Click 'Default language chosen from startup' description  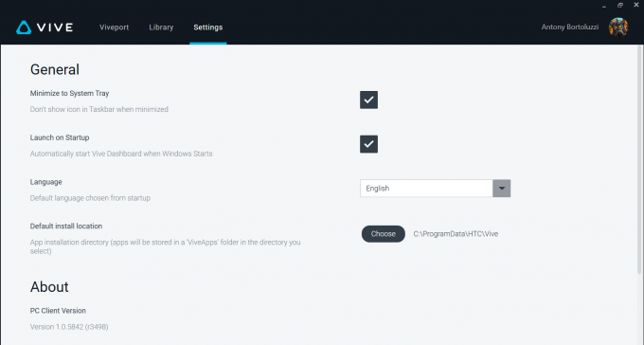click(90, 198)
